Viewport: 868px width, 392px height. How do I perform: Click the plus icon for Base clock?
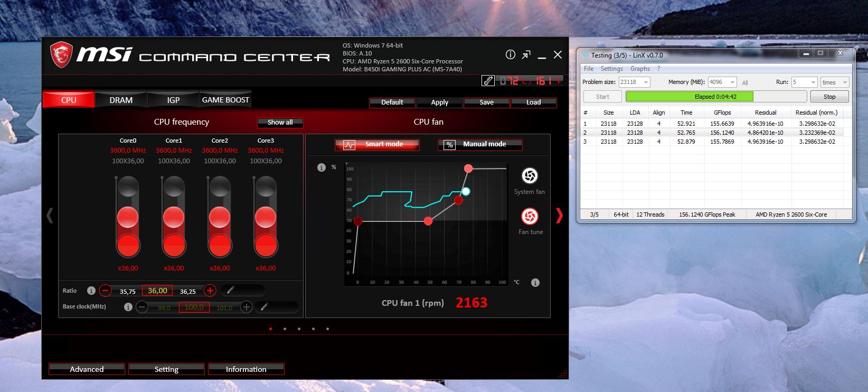(246, 306)
